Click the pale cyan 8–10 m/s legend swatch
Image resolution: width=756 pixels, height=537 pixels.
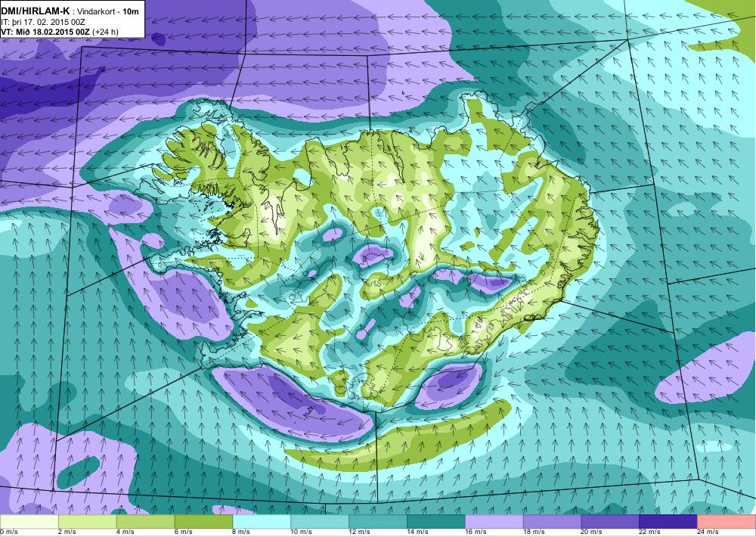point(262,522)
